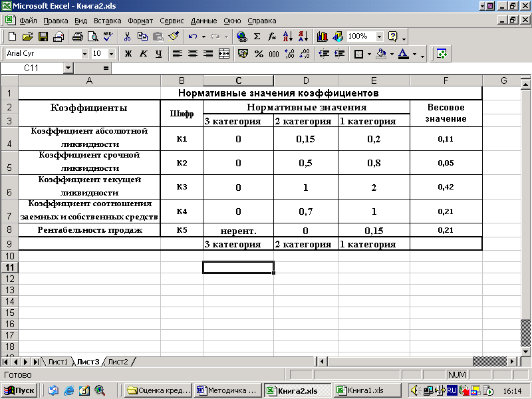This screenshot has height=399, width=532.
Task: Switch to the Лист1 sheet tab
Action: [58, 362]
